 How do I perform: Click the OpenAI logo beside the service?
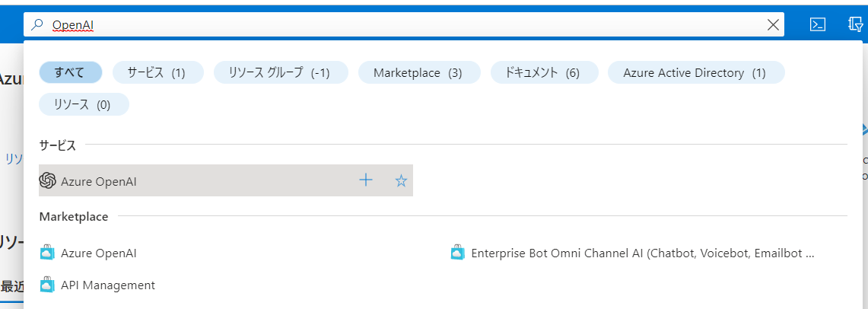48,180
